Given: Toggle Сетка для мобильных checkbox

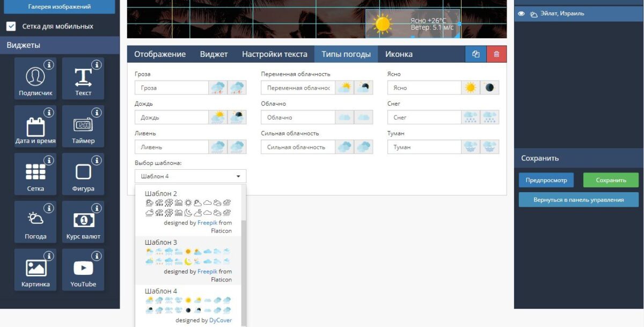Looking at the screenshot, I should point(11,26).
